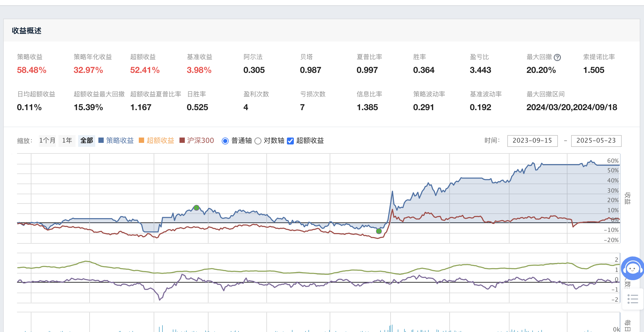Select the 全部 zoom range

click(x=87, y=140)
